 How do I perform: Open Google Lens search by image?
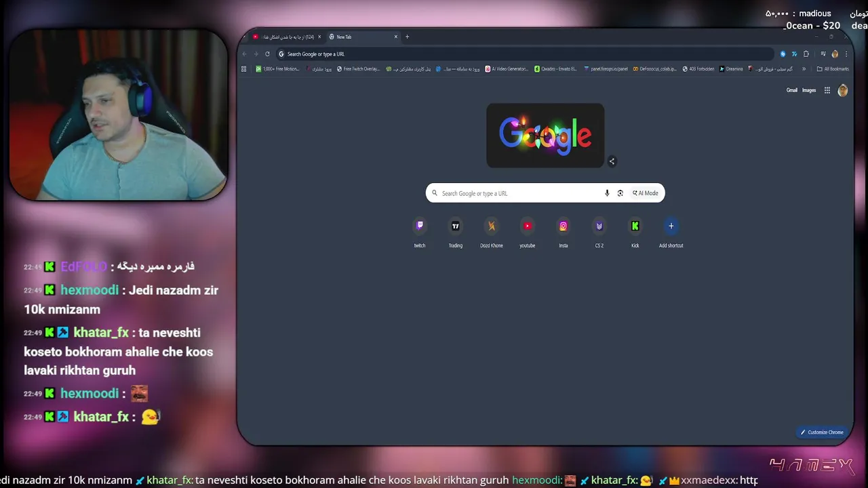[620, 193]
